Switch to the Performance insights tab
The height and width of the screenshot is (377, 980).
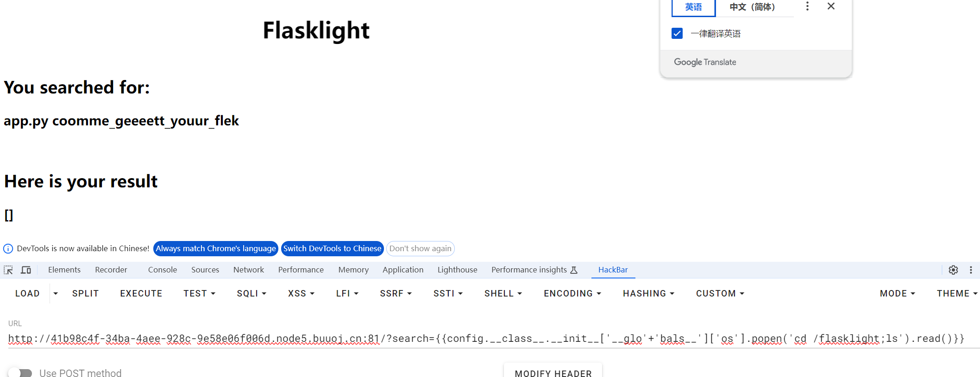534,270
